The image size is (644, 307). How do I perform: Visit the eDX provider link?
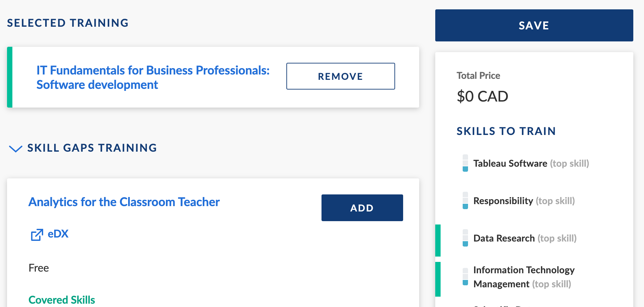58,234
